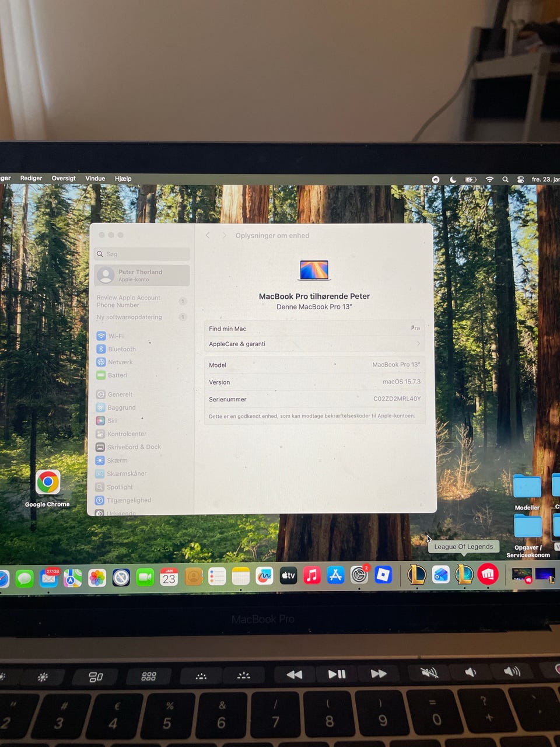Open the red Riot Client Dock icon

[488, 574]
